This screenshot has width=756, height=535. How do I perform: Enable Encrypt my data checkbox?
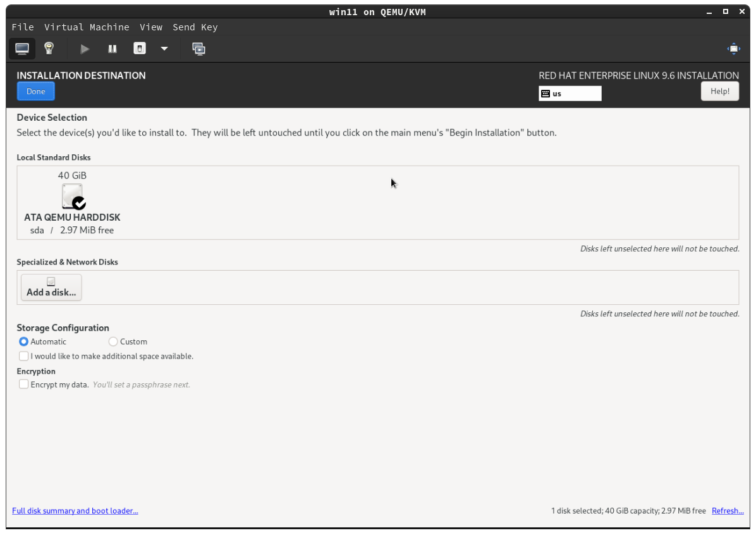[23, 384]
